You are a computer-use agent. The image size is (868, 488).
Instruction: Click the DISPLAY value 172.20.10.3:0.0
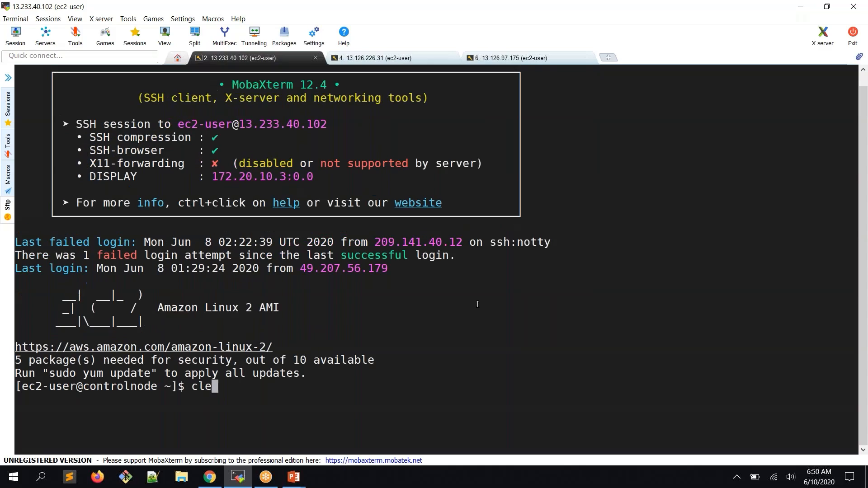tap(263, 177)
